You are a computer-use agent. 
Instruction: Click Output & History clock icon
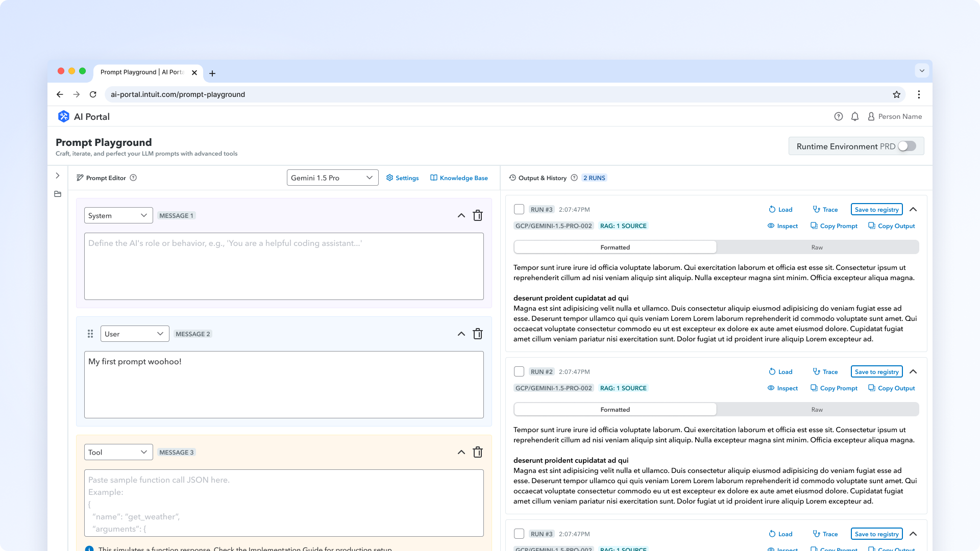point(512,178)
